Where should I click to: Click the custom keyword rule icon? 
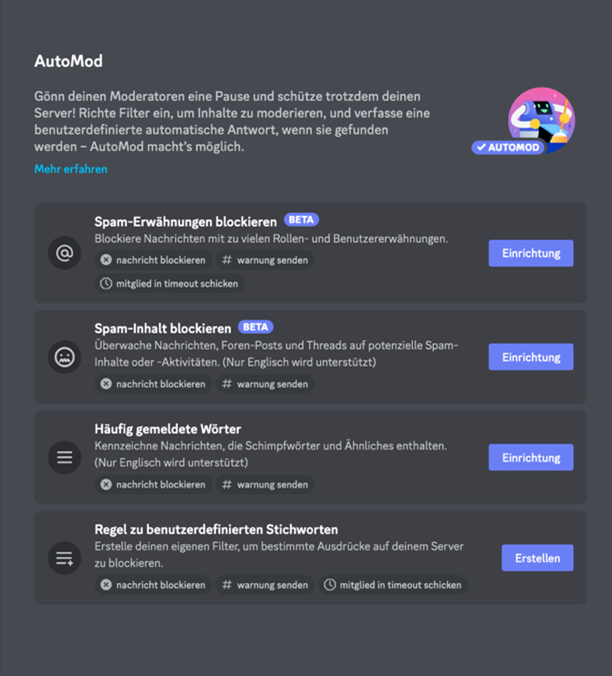tap(65, 557)
